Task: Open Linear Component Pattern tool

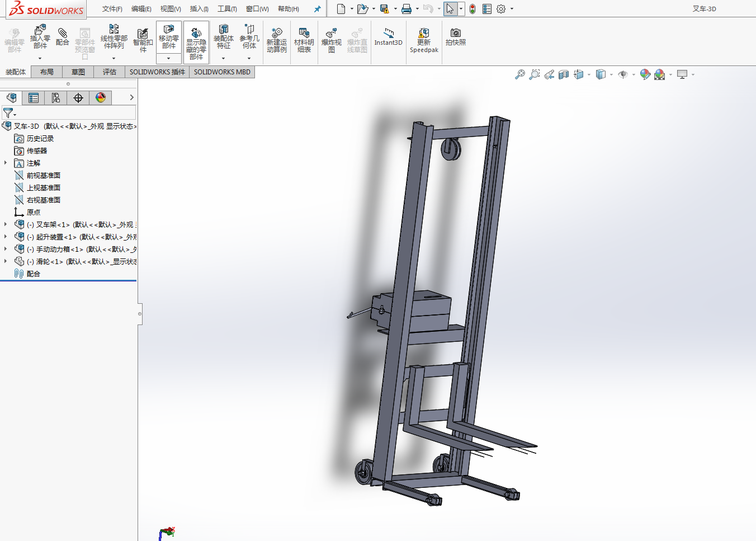Action: click(x=114, y=37)
